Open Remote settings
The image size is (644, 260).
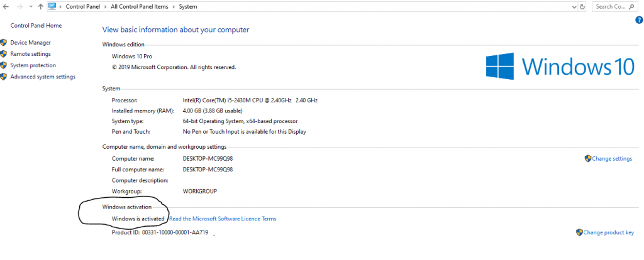coord(30,54)
